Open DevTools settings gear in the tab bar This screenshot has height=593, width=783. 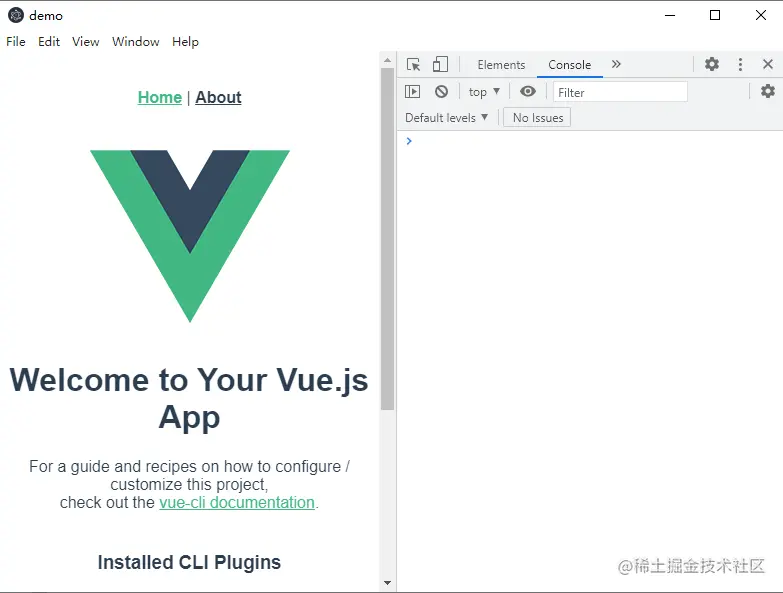click(712, 64)
